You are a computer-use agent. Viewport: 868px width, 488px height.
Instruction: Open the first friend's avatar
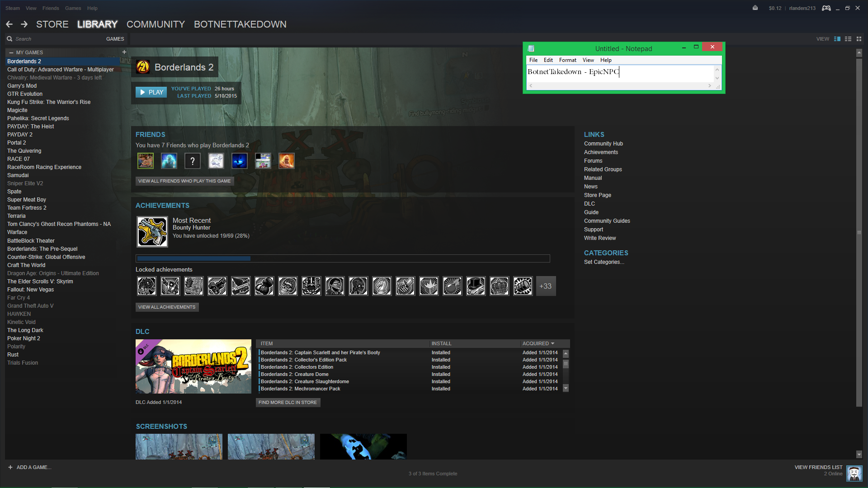(146, 161)
